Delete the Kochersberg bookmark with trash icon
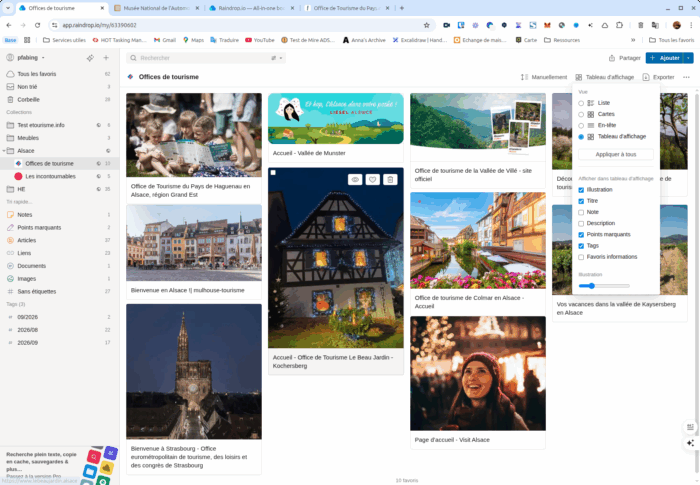 click(x=390, y=179)
